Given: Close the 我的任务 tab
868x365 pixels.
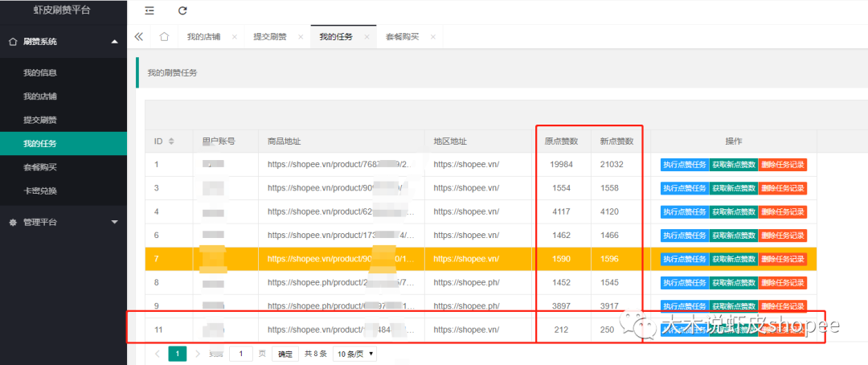Looking at the screenshot, I should click(x=366, y=37).
